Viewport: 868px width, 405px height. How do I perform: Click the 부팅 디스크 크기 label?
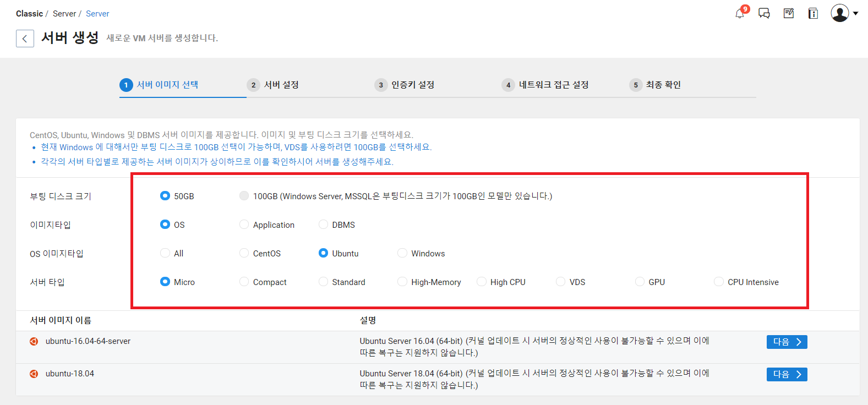tap(61, 196)
